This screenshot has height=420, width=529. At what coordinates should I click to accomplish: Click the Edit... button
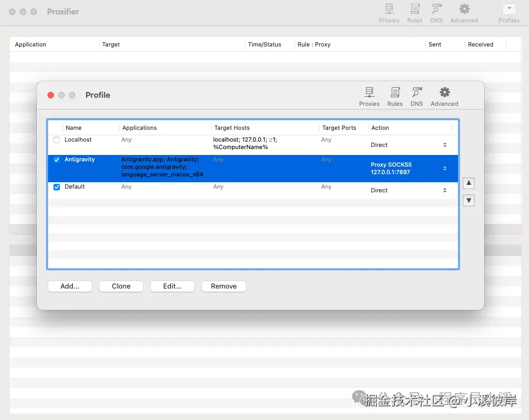coord(173,286)
